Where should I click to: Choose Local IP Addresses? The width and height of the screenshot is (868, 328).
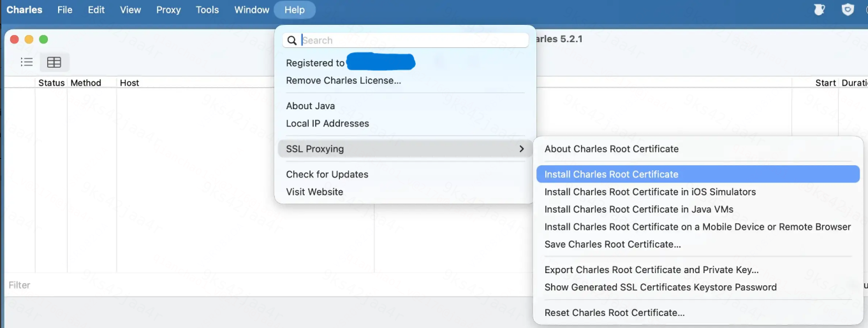pos(406,123)
